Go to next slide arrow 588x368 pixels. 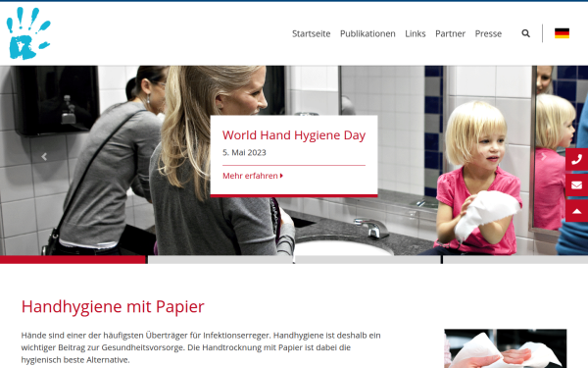(x=544, y=157)
